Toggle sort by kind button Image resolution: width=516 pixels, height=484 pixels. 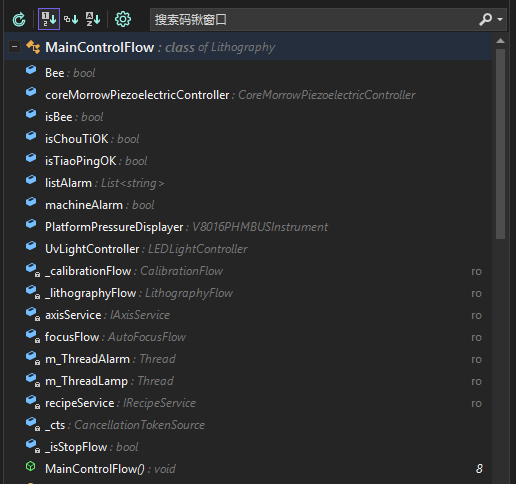coord(71,19)
